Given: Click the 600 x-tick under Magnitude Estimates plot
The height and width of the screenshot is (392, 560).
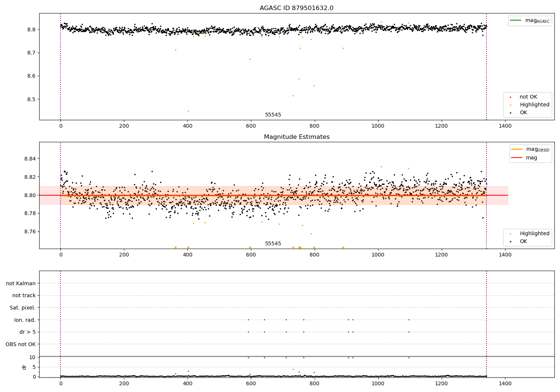Looking at the screenshot, I should pos(251,255).
